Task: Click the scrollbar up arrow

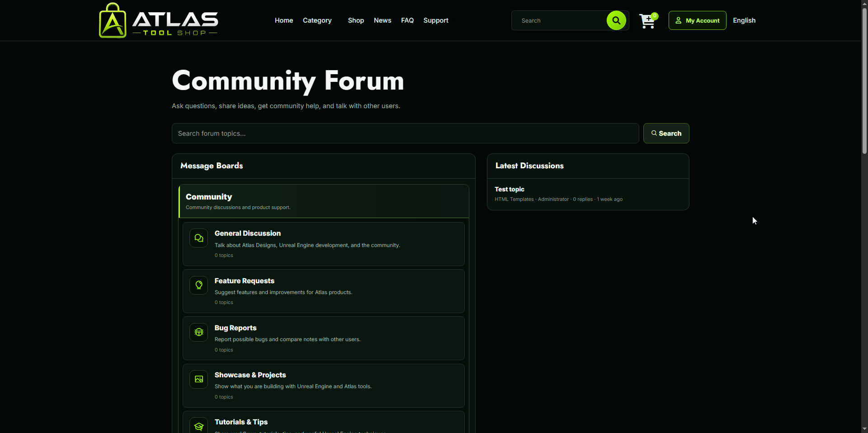Action: pos(864,3)
